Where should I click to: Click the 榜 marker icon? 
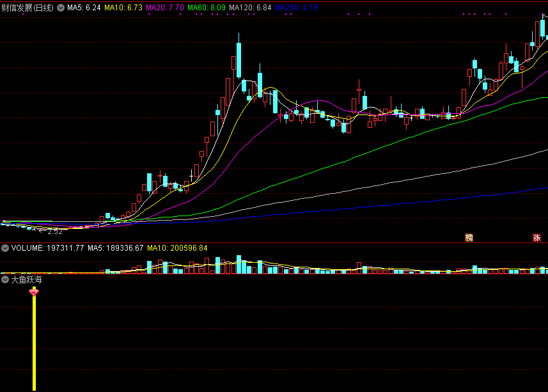[469, 238]
